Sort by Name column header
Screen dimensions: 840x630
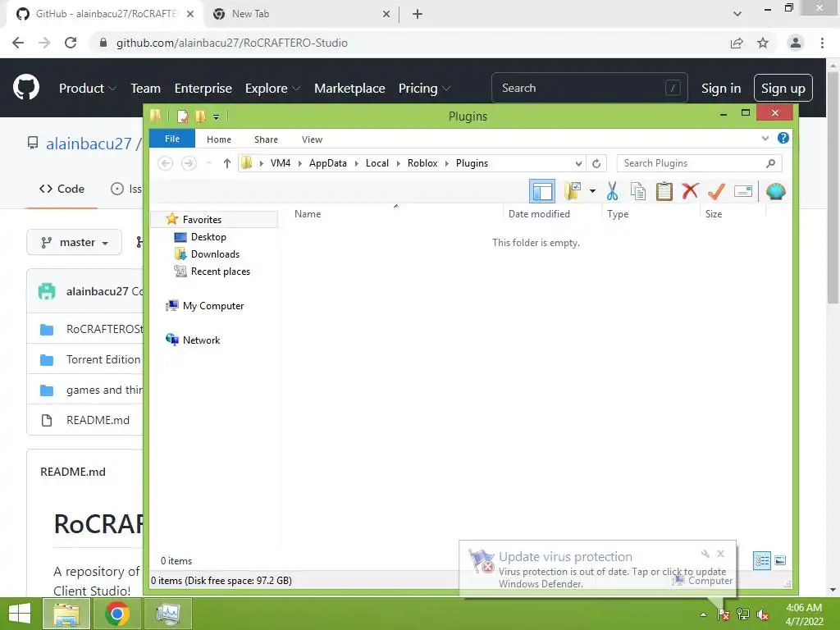308,214
